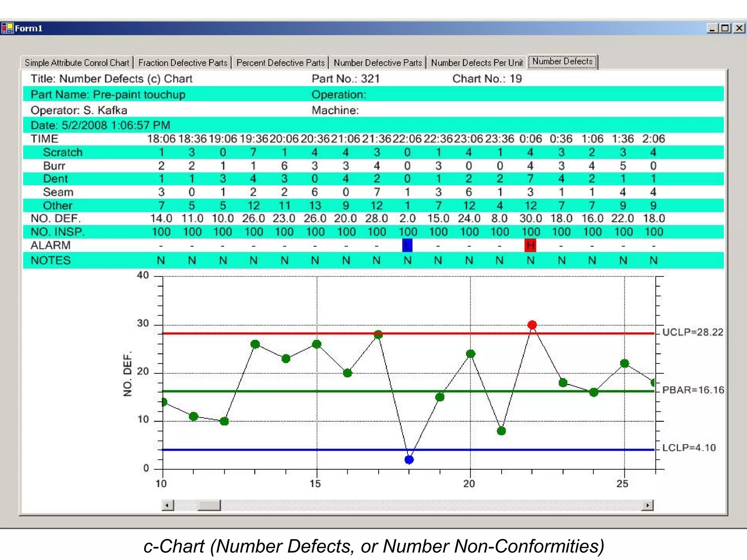Screen dimensions: 747x560
Task: Click the Machine: field label
Action: [x=335, y=110]
